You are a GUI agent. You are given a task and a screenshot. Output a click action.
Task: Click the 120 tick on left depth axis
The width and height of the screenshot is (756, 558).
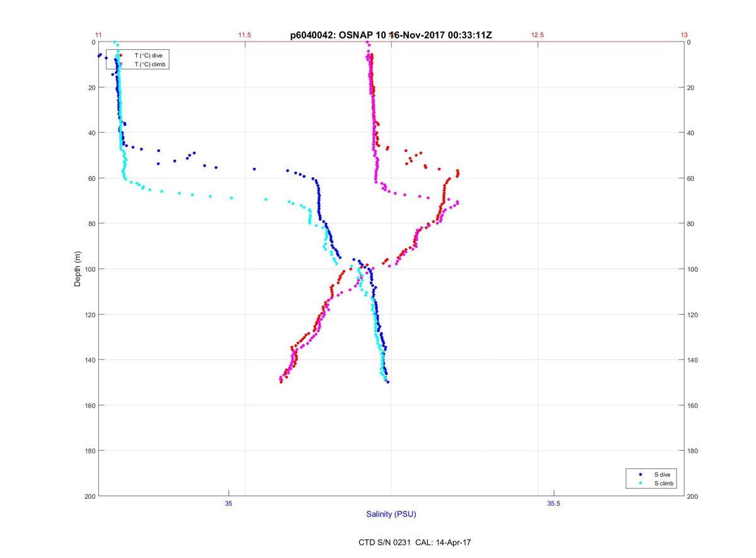[x=89, y=315]
